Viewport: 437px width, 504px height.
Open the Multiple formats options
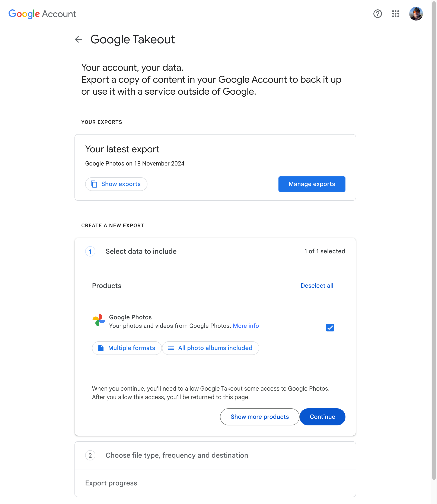point(127,348)
